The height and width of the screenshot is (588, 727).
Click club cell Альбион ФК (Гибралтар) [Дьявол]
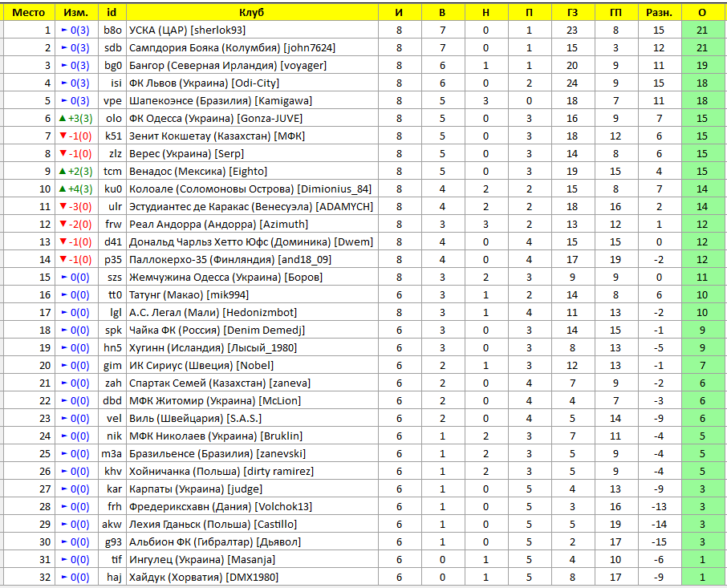252,541
